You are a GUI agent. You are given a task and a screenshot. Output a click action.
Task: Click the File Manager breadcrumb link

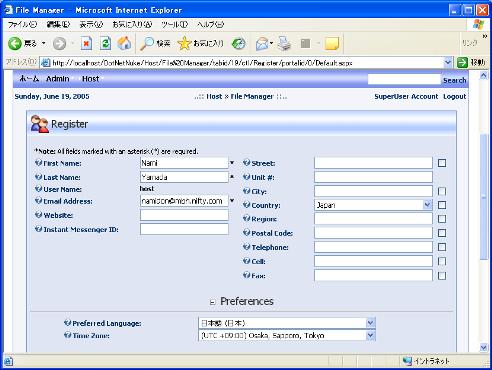(252, 96)
